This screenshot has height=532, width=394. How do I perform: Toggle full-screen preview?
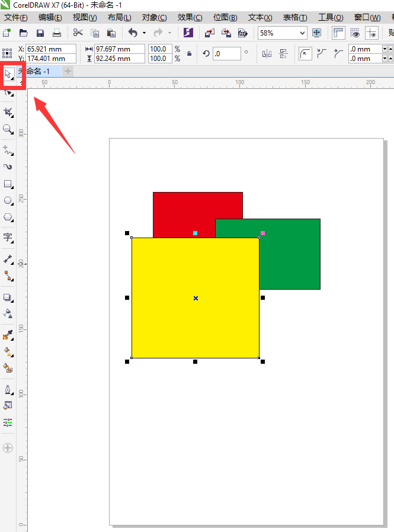pyautogui.click(x=316, y=33)
